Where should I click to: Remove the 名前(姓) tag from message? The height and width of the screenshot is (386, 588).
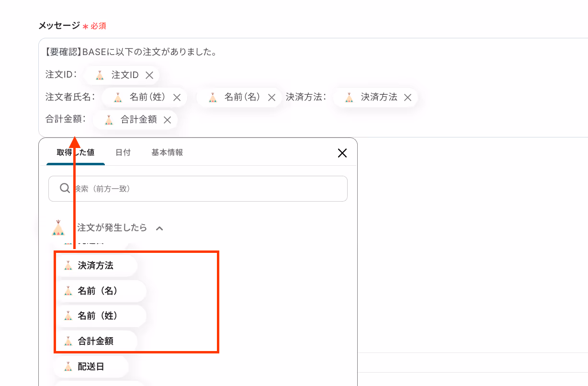177,97
